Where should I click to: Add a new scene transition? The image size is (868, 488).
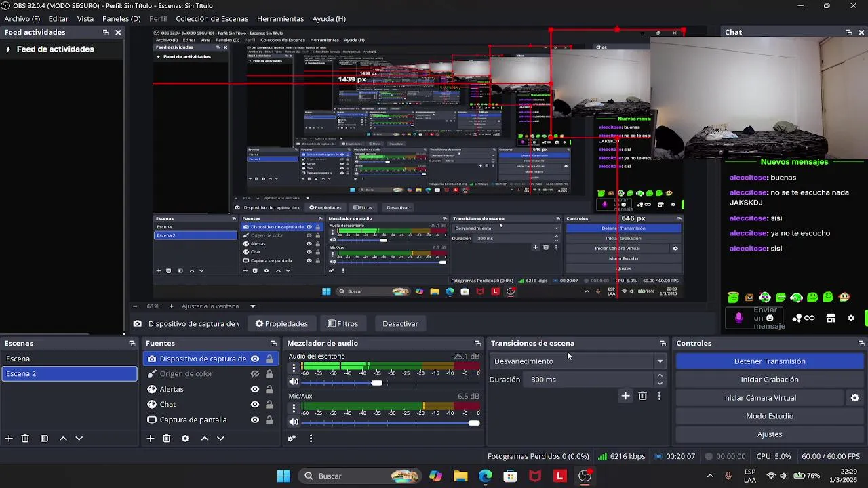point(625,396)
